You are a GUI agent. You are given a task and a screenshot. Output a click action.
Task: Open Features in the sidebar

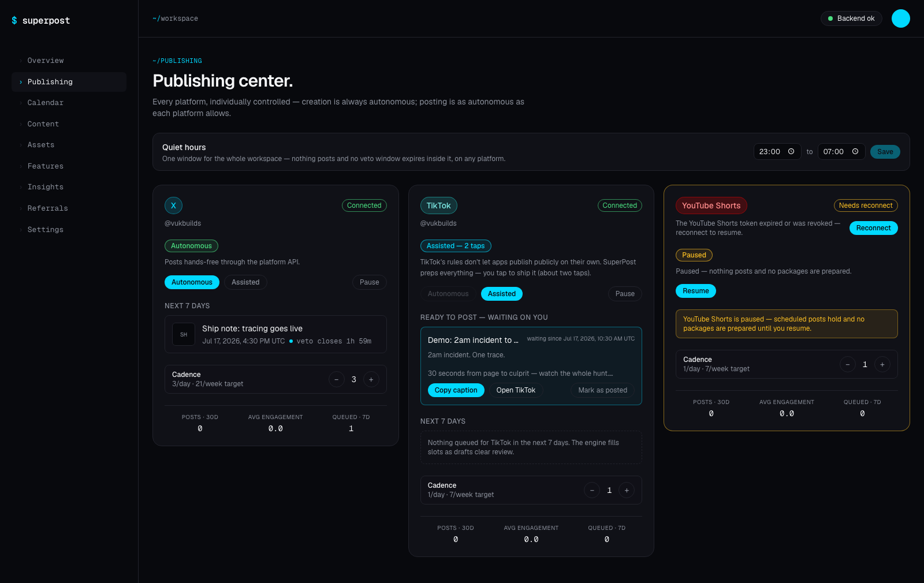click(69, 166)
